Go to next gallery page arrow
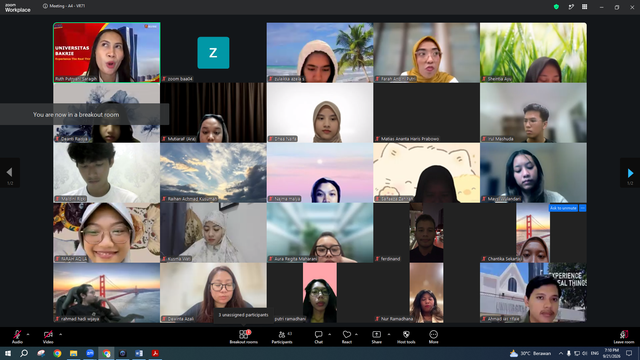This screenshot has height=360, width=640. coord(630,173)
